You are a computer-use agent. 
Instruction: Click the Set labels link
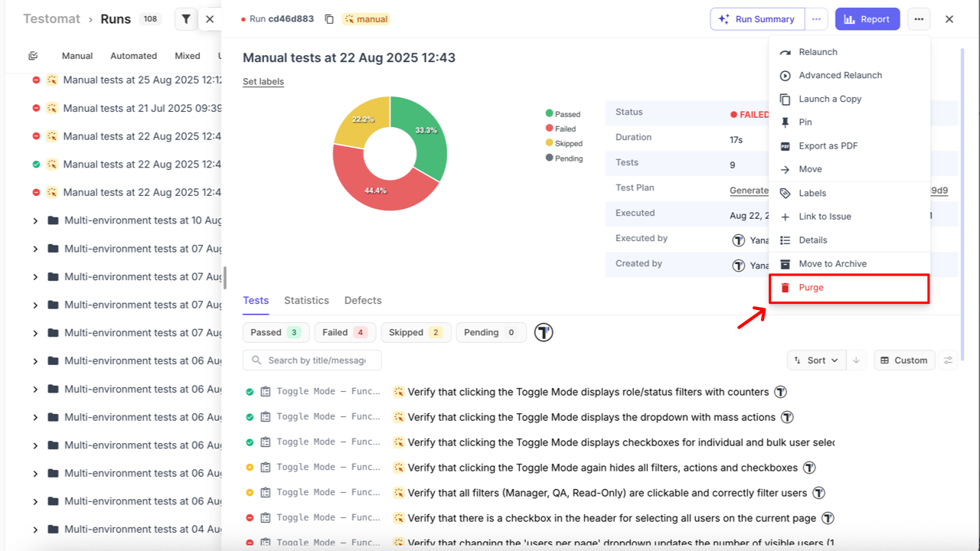click(x=263, y=82)
